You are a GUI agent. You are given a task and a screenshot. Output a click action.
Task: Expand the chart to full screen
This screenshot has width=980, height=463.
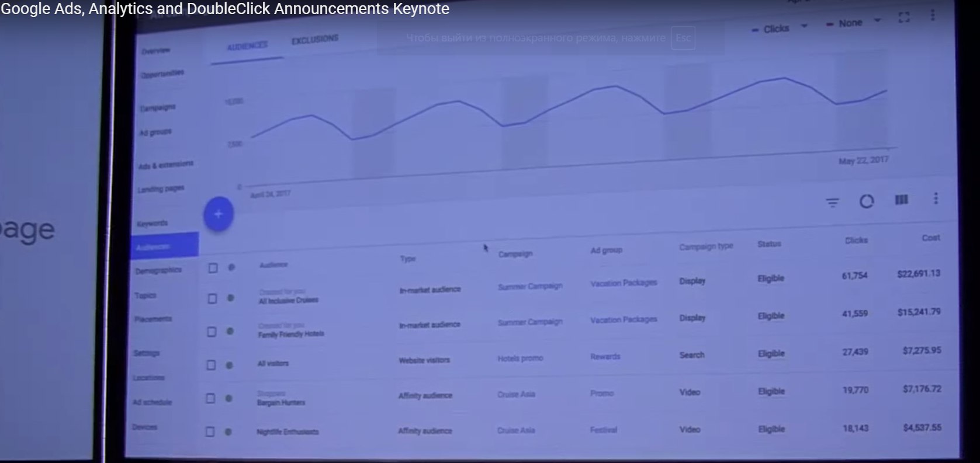(904, 18)
